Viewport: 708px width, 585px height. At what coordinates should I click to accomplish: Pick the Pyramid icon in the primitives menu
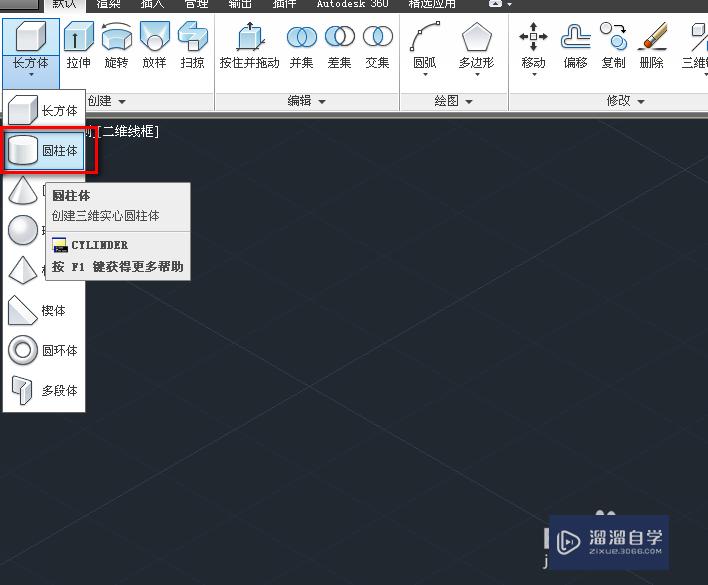click(23, 270)
